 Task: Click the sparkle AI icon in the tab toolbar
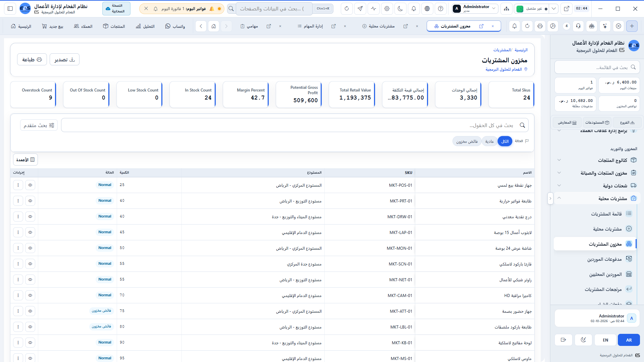pos(605,26)
